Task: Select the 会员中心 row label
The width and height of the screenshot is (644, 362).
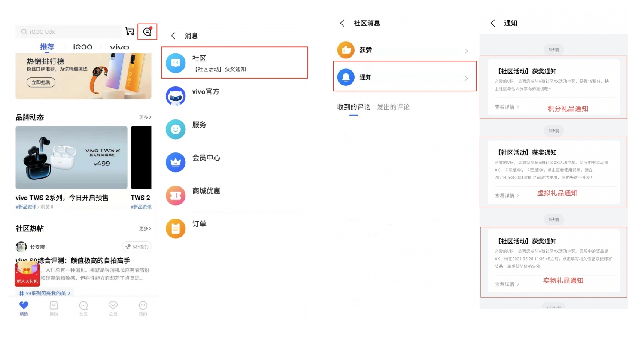Action: (207, 158)
